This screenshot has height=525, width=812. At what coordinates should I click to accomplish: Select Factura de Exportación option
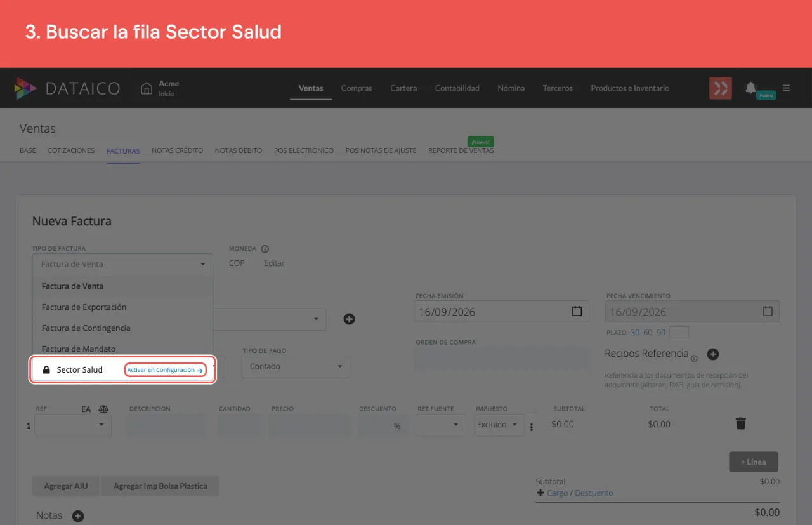122,307
